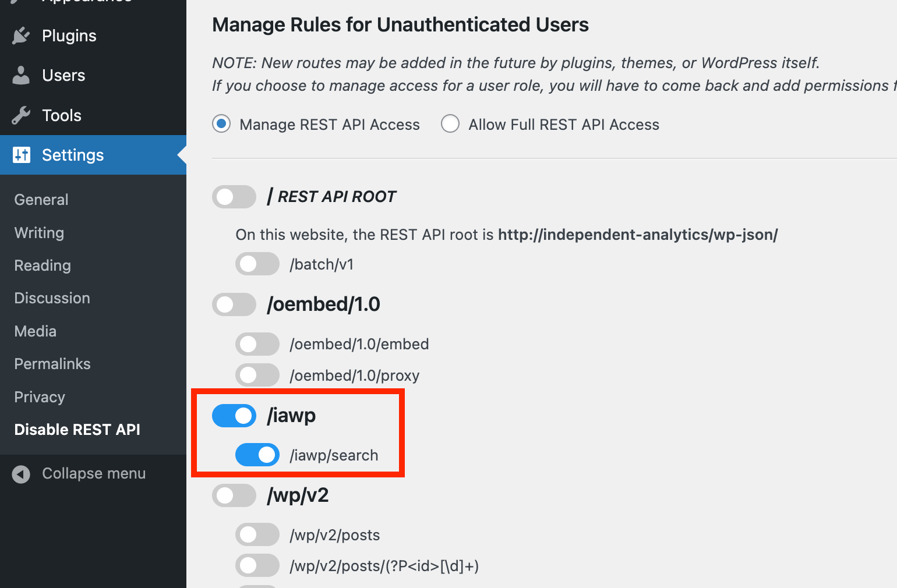Select Manage REST API Access radio button

pyautogui.click(x=221, y=124)
